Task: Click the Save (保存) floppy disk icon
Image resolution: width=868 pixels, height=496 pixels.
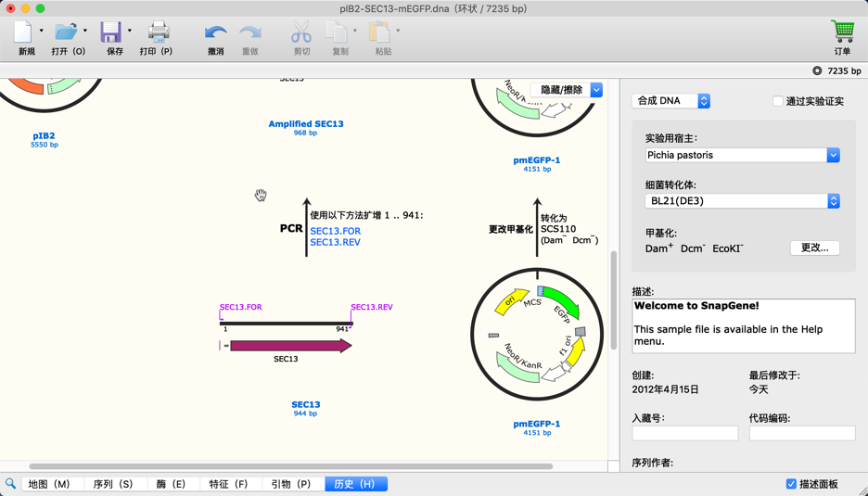Action: pos(111,32)
